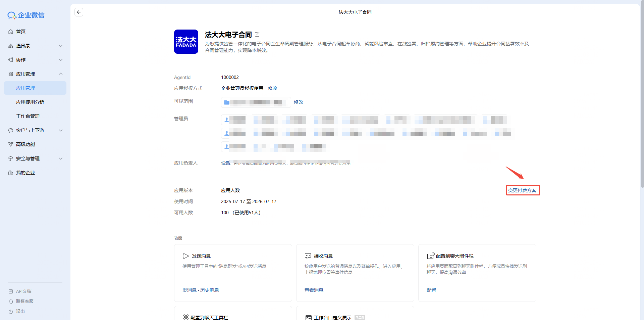Edit the app name with the pencil icon
This screenshot has width=644, height=320.
[x=257, y=35]
